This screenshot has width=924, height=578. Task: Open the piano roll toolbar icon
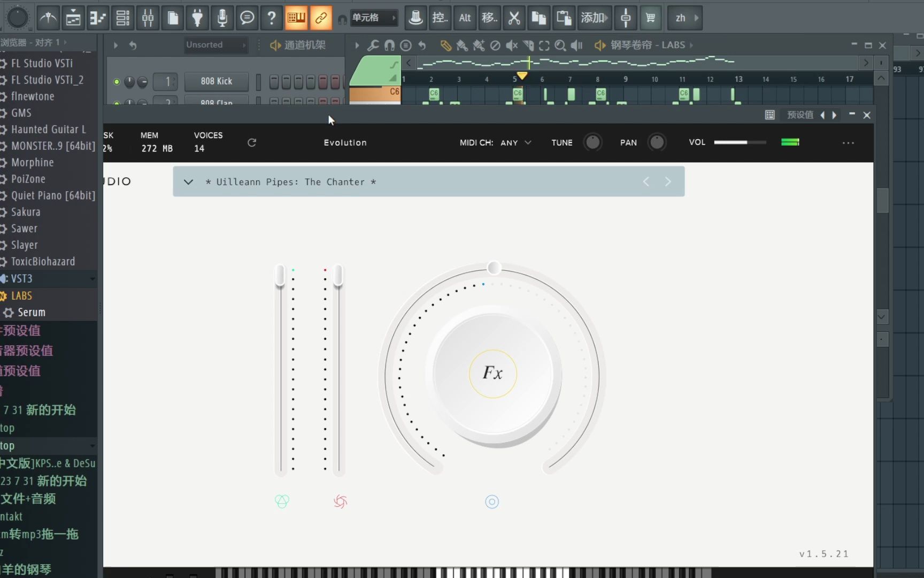pos(98,18)
